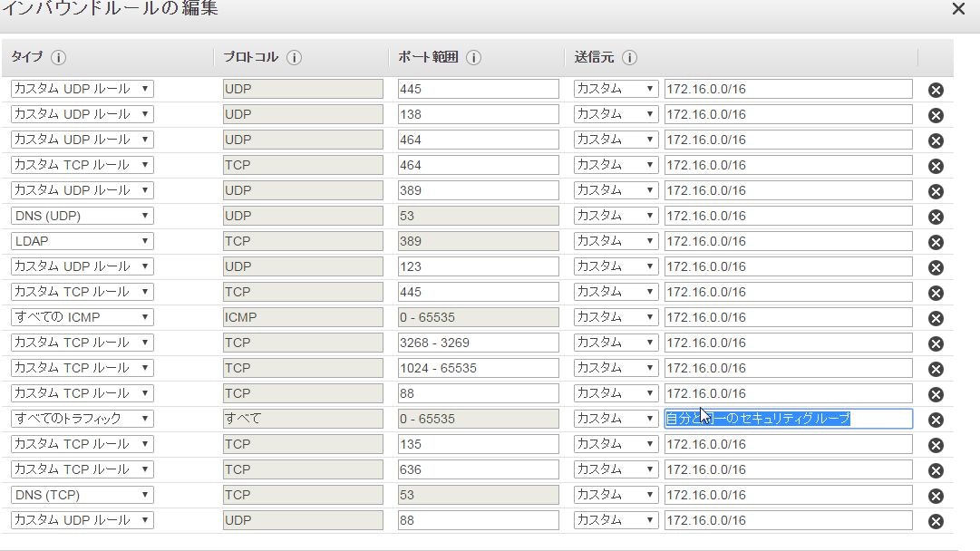980x551 pixels.
Task: Open the DNS (UDP) type dropdown
Action: point(82,216)
